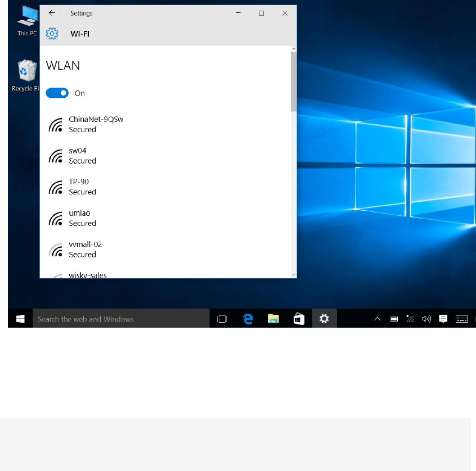Screen dimensions: 476x471
Task: Select the ChinaNet-9QSw Wi-Fi signal icon
Action: (56, 125)
